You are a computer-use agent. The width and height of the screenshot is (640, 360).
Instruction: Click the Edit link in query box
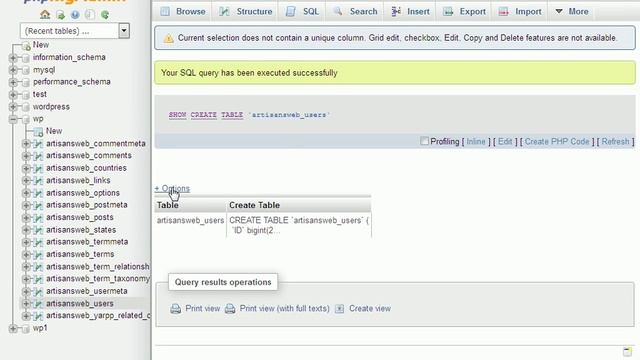point(505,142)
